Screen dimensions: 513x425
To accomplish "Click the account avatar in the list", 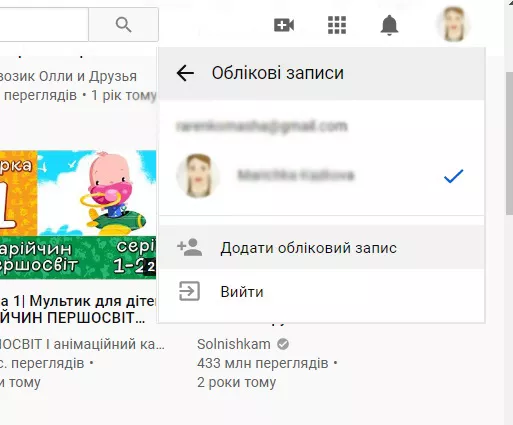I will pyautogui.click(x=198, y=175).
